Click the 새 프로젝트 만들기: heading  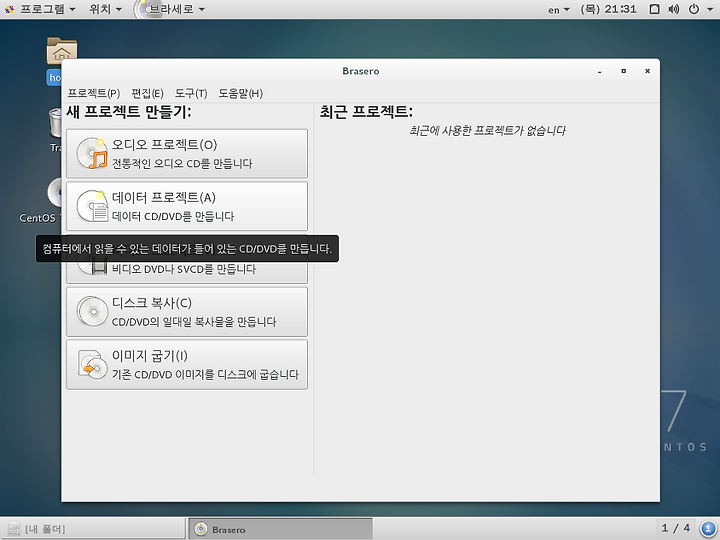pos(129,112)
